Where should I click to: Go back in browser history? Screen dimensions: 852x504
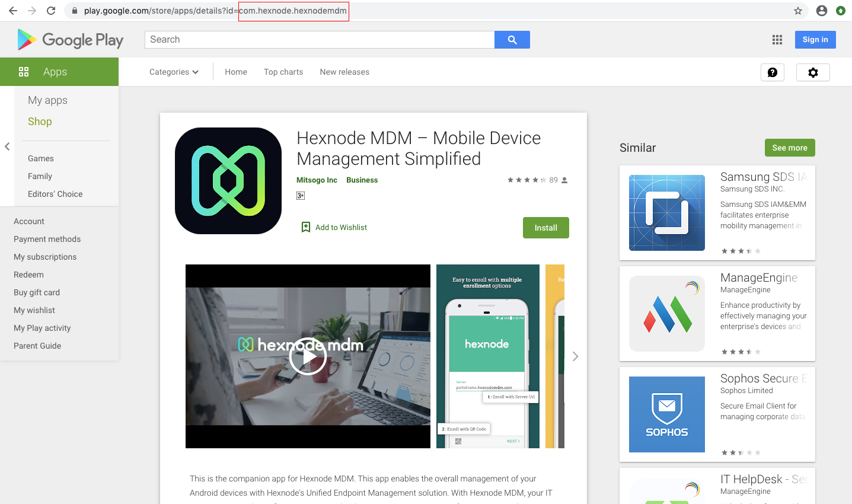(13, 11)
